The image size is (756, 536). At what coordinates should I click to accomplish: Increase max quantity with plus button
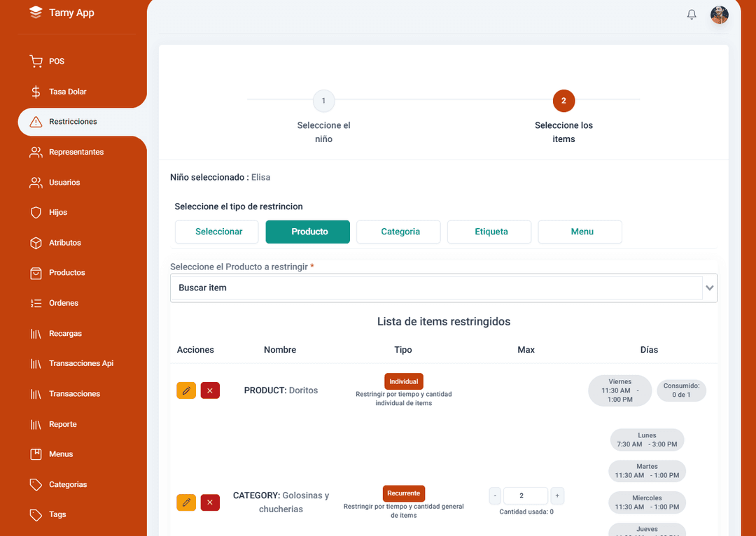click(557, 496)
